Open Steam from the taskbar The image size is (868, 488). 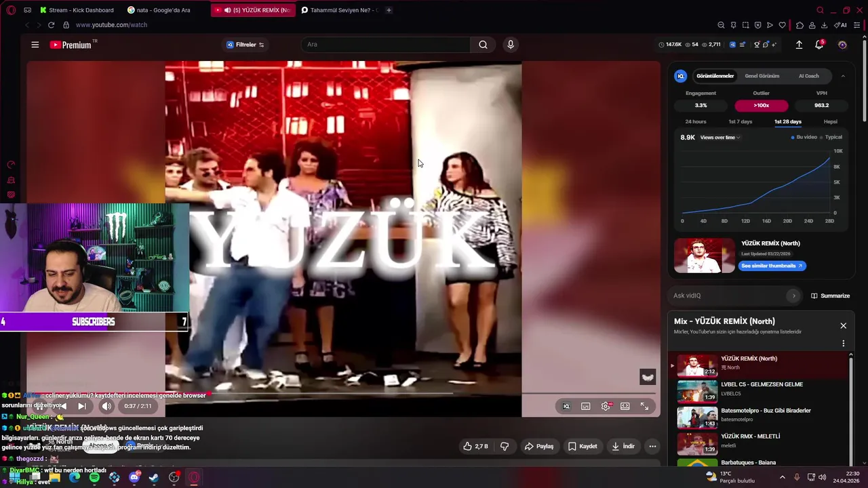tap(154, 477)
